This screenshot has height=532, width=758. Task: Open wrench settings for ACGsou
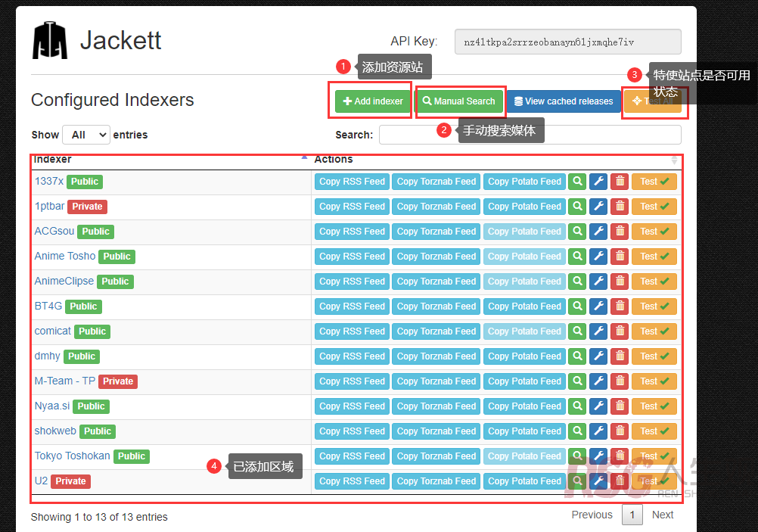[598, 231]
